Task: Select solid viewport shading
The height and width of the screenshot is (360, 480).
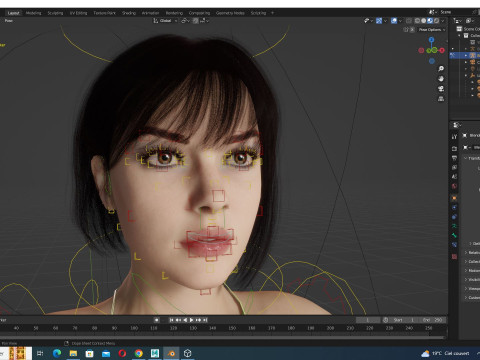Action: coord(423,21)
